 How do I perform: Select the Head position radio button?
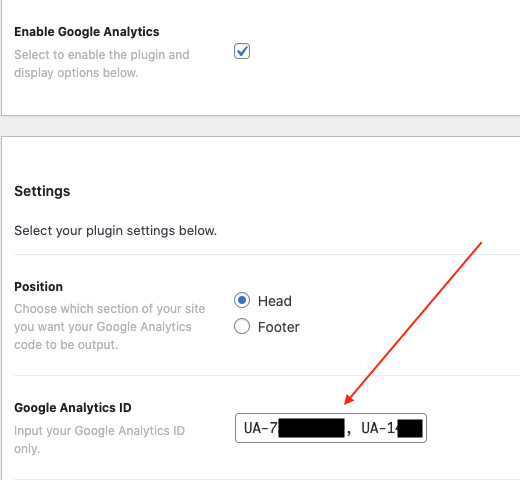[x=242, y=300]
